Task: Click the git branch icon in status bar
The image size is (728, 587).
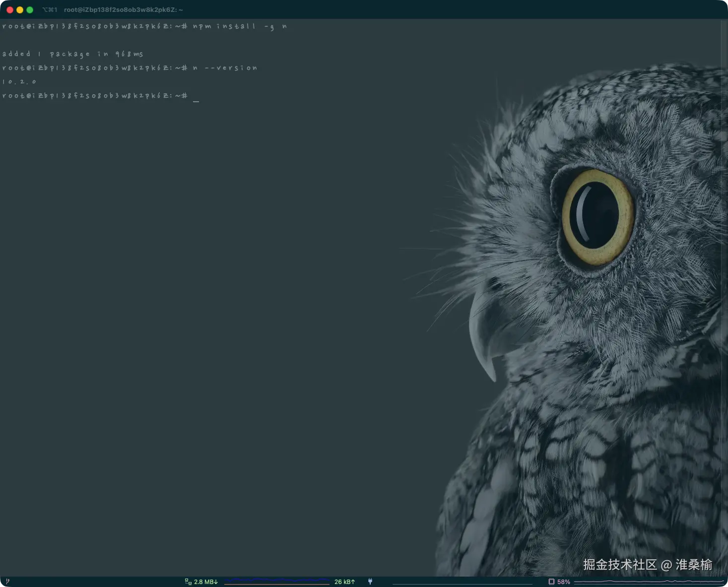Action: 7,582
